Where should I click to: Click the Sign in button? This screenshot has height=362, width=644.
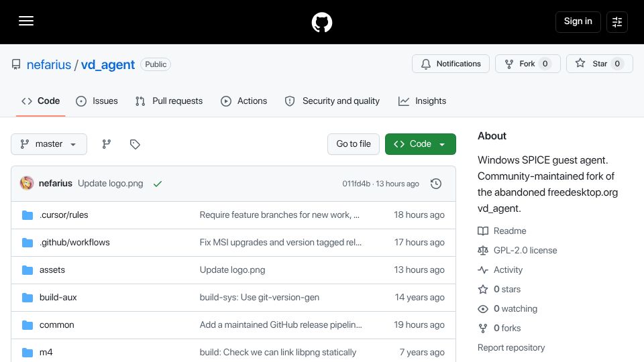(x=578, y=21)
